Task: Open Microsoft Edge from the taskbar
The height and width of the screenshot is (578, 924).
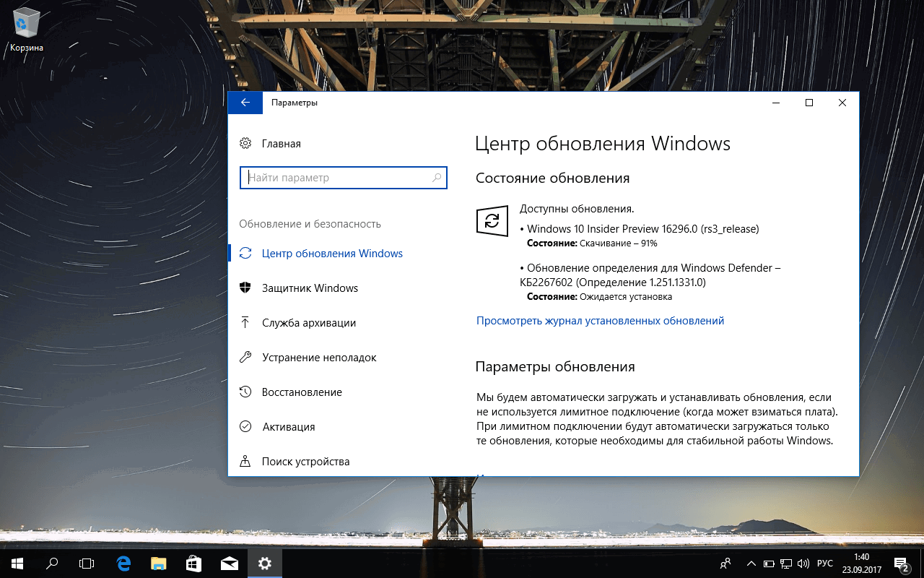Action: click(x=123, y=563)
